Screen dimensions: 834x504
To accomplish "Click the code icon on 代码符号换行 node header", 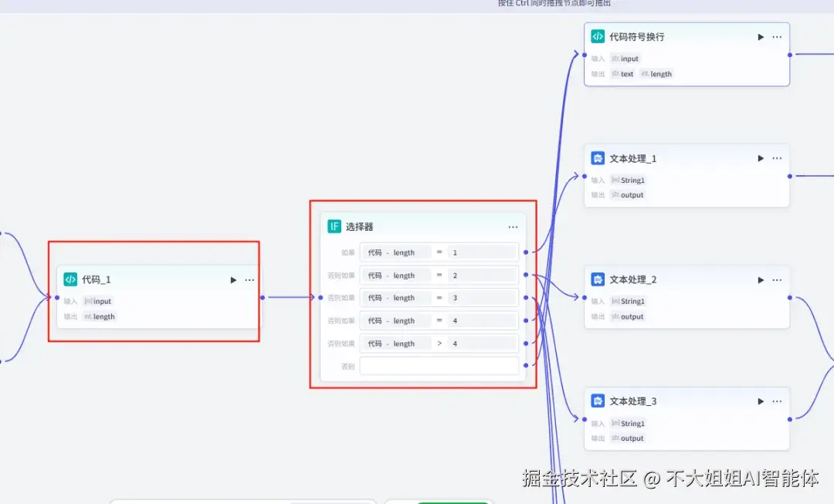I will tap(597, 36).
